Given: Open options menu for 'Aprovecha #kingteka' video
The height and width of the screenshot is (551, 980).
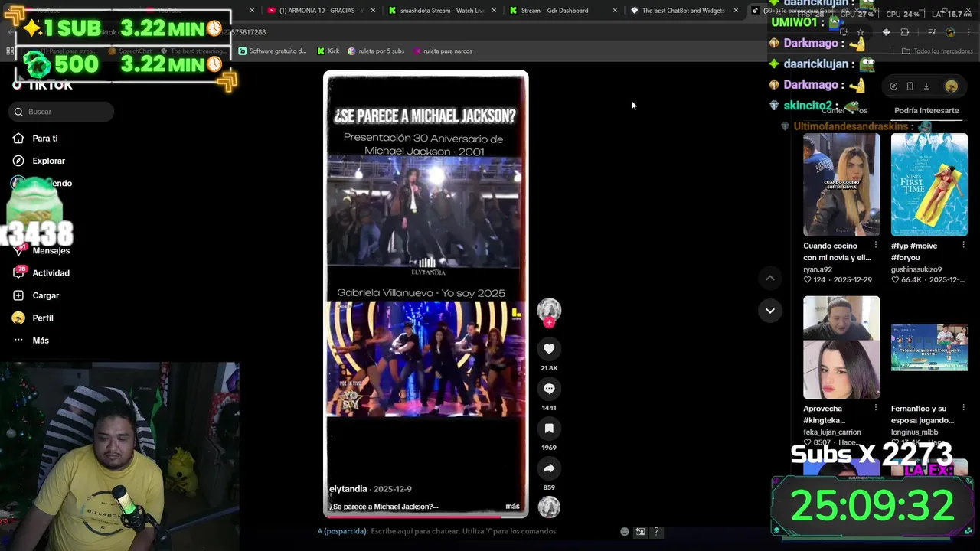Looking at the screenshot, I should [x=876, y=409].
